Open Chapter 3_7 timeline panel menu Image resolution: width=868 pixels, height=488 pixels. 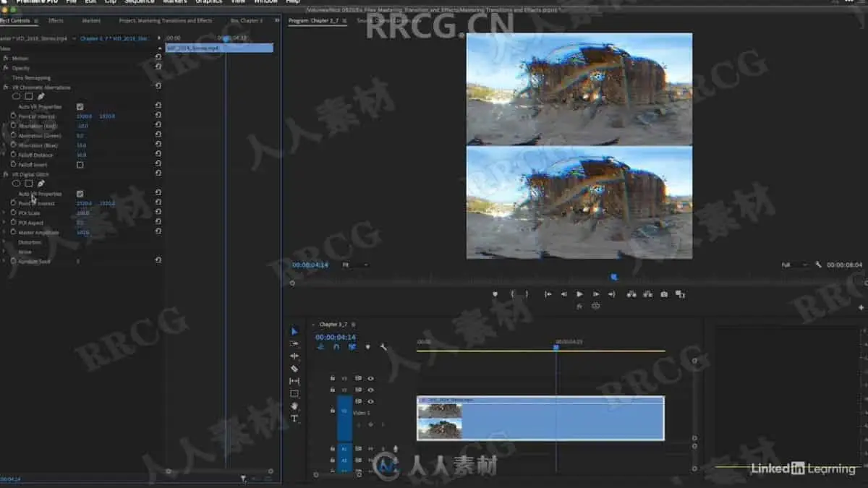click(x=353, y=325)
